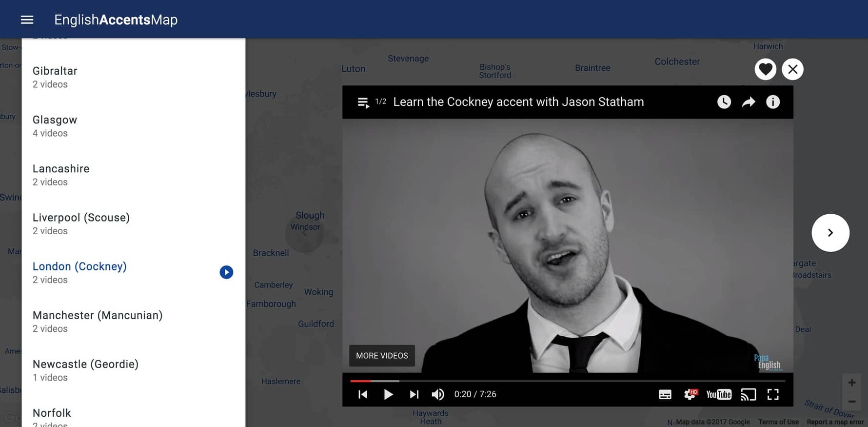The image size is (868, 427).
Task: Zoom out on the map
Action: coord(852,402)
